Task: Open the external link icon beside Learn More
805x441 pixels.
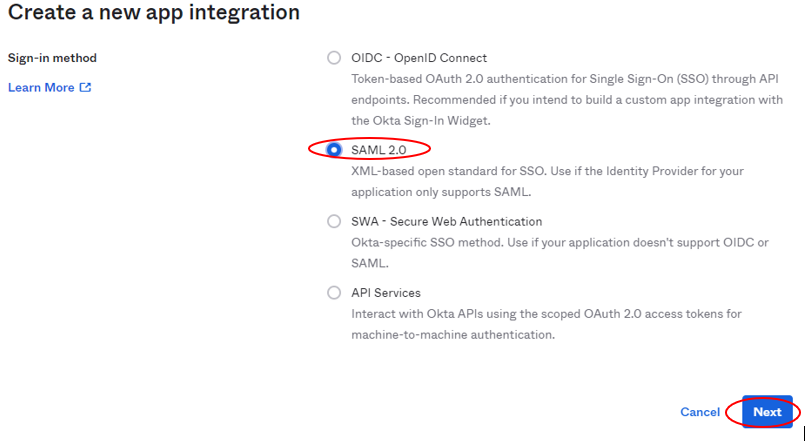Action: click(x=85, y=87)
